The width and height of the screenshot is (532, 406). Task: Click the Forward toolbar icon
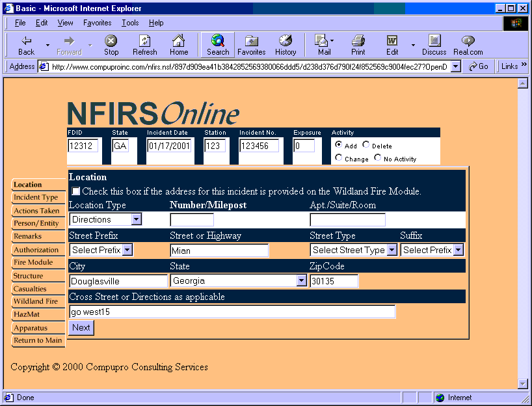click(x=69, y=41)
